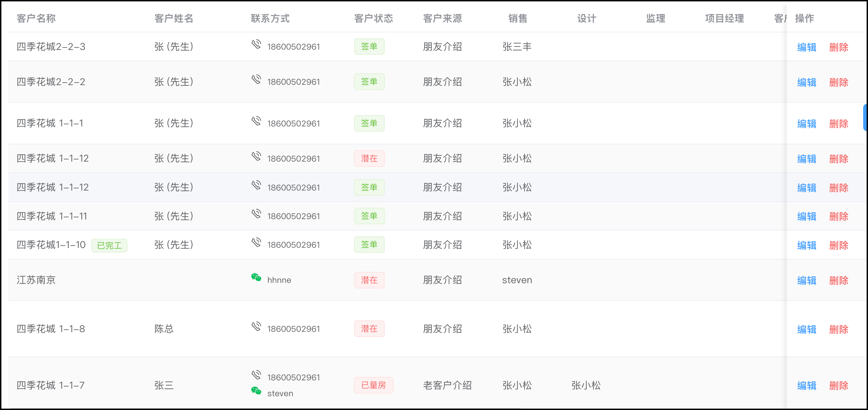Image resolution: width=868 pixels, height=410 pixels.
Task: Click the 陈总 customer contact name
Action: point(164,329)
